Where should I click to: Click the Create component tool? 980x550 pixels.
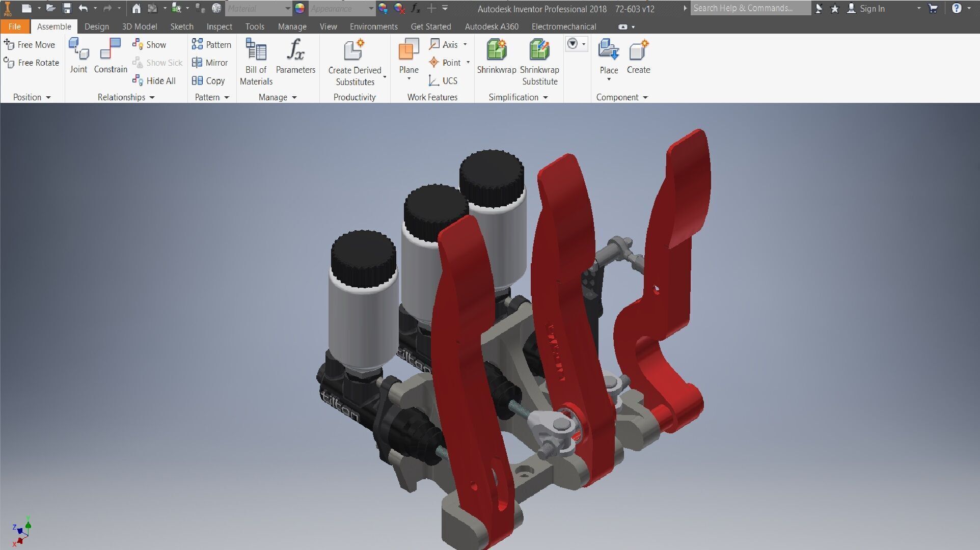point(638,56)
